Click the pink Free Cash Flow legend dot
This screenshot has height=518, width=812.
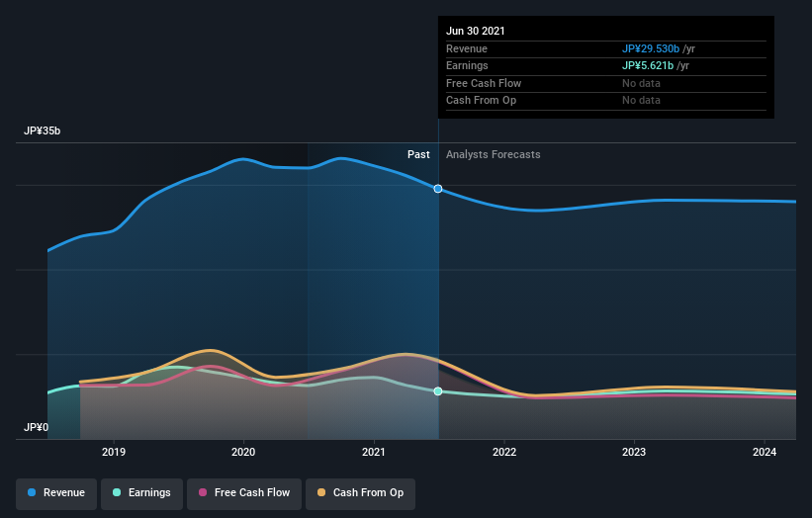pos(203,492)
